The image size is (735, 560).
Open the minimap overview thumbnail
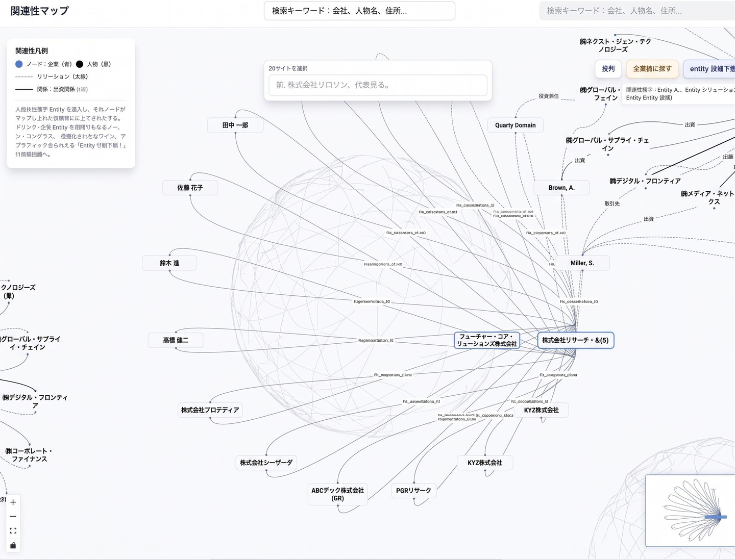pyautogui.click(x=690, y=511)
